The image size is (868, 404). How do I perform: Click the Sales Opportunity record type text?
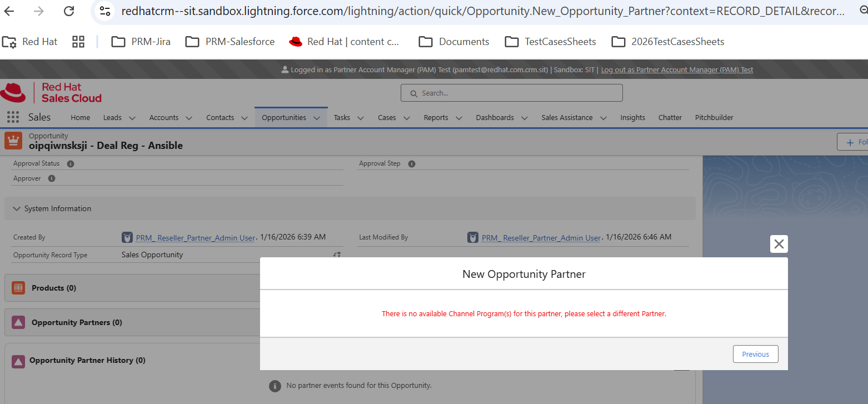pos(152,255)
